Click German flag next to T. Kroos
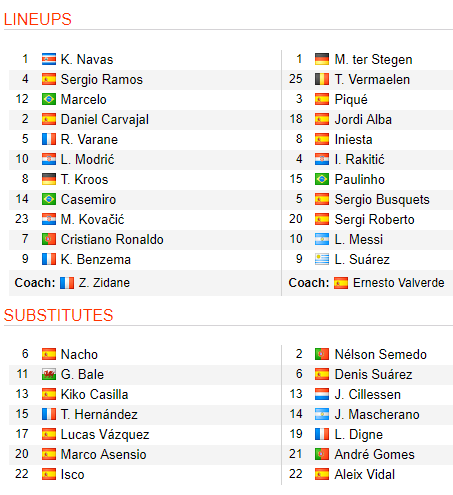The height and width of the screenshot is (495, 453). click(x=49, y=179)
